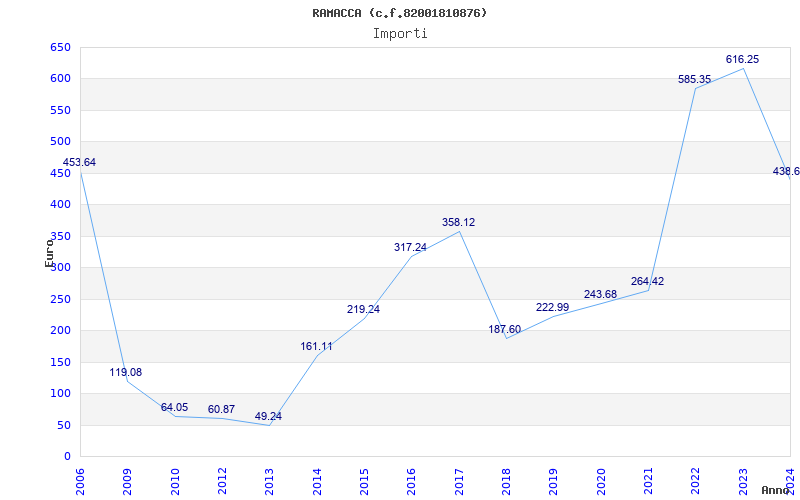The height and width of the screenshot is (500, 800).
Task: Click the 2023 x-axis year label
Action: (x=743, y=482)
